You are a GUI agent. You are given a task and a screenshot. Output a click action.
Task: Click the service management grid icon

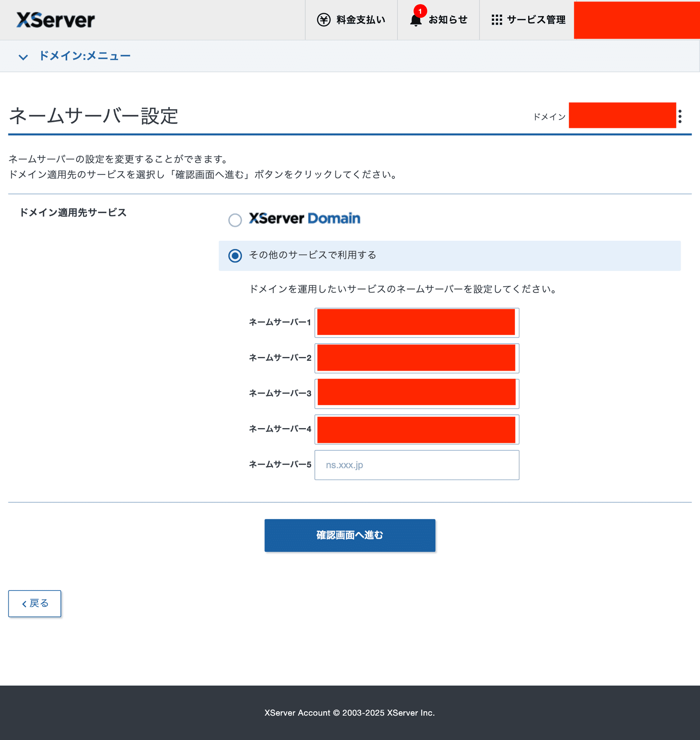pos(497,20)
